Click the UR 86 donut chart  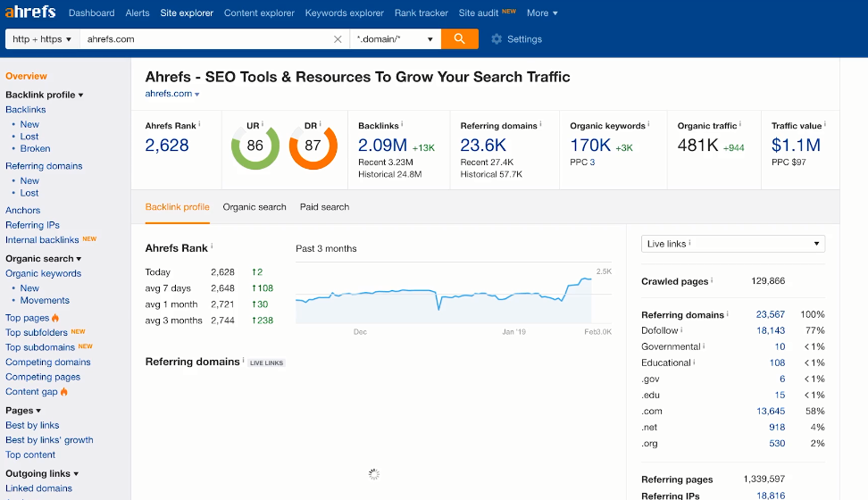255,146
